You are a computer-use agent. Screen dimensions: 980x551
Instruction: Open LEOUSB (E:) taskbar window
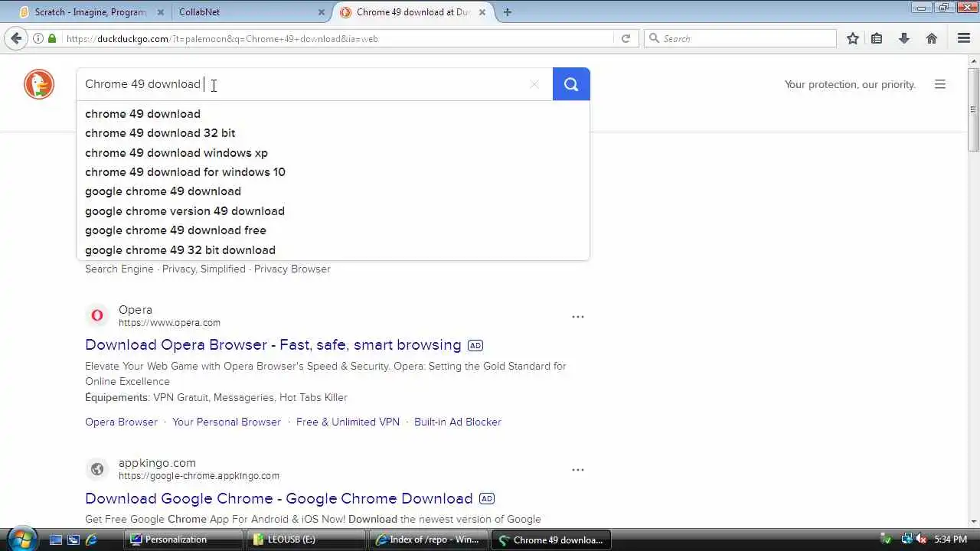pos(306,540)
